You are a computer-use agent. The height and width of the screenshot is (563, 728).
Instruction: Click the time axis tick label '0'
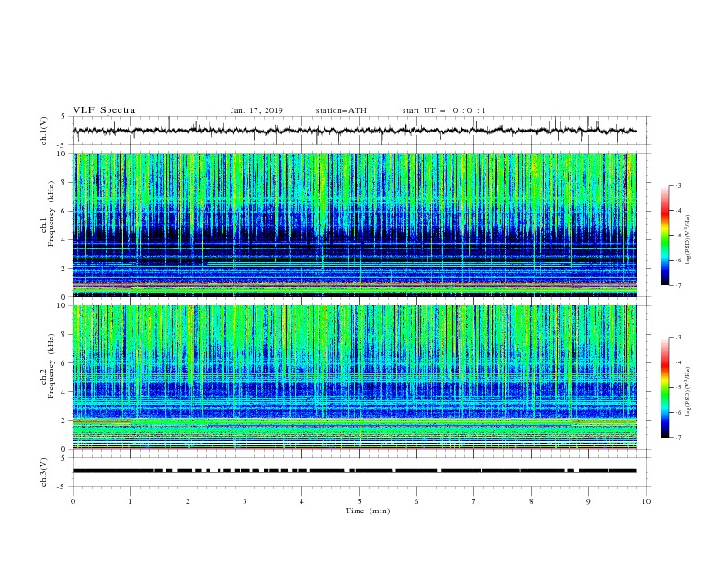point(73,501)
